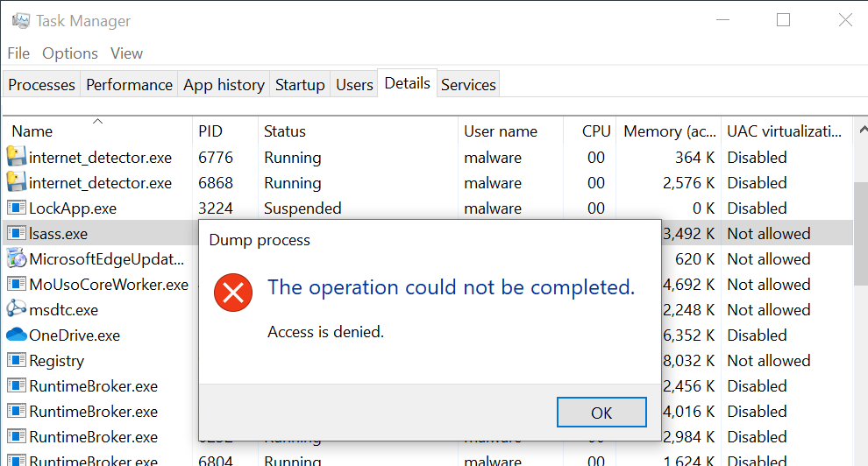Select the MoUsoCoreWorker.exe process name
This screenshot has height=466, width=868.
109,285
